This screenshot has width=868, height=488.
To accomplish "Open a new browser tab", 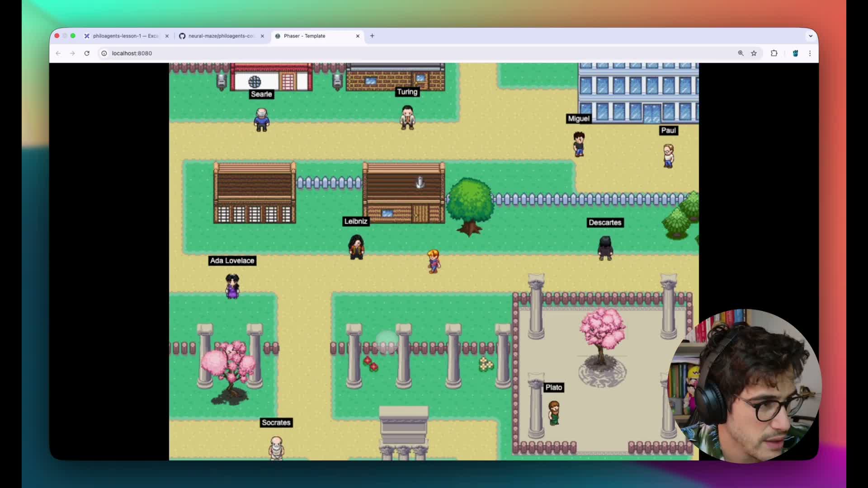I will (372, 36).
